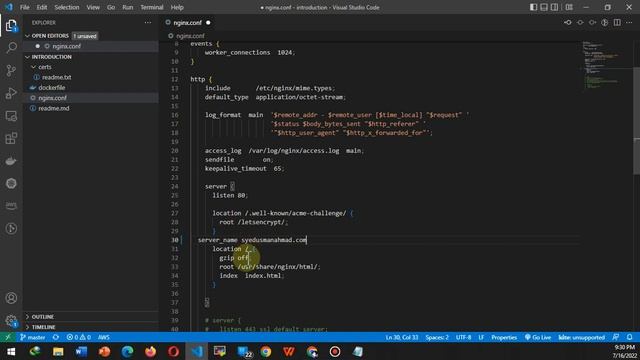
Task: Select nginx.conf under Open Editors
Action: coord(66,46)
